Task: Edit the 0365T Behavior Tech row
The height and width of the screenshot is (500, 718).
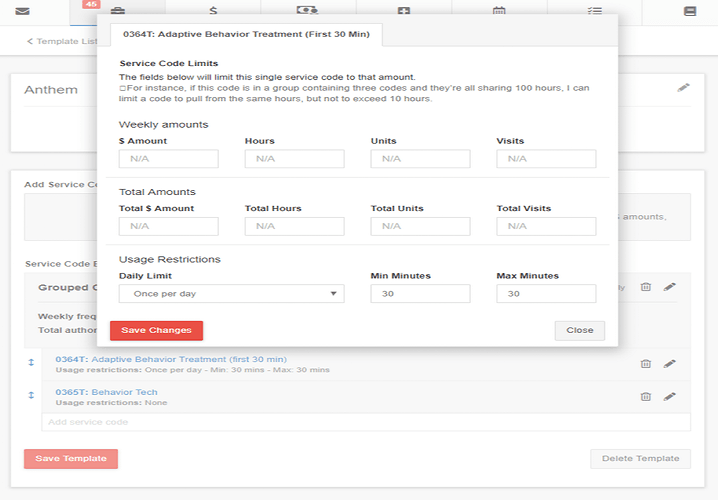Action: click(669, 396)
